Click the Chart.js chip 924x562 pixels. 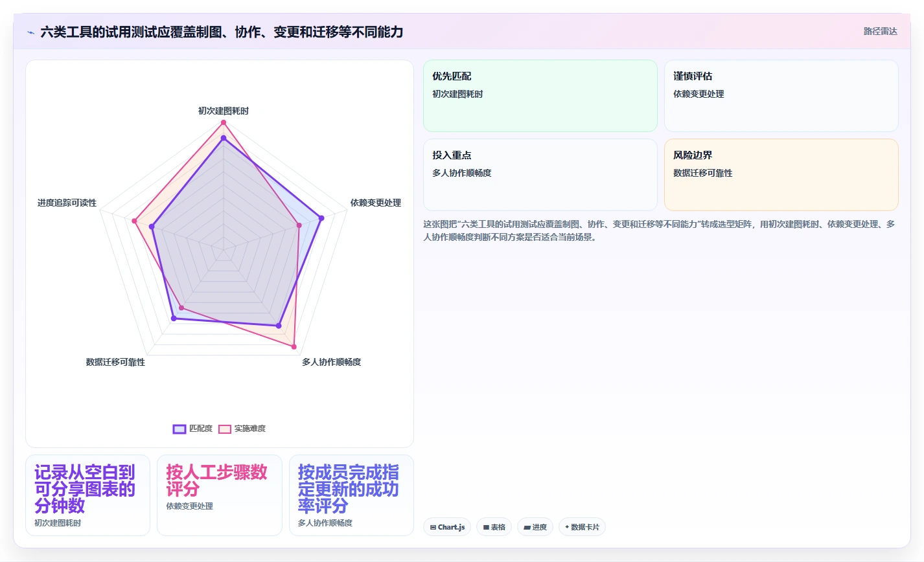[447, 527]
